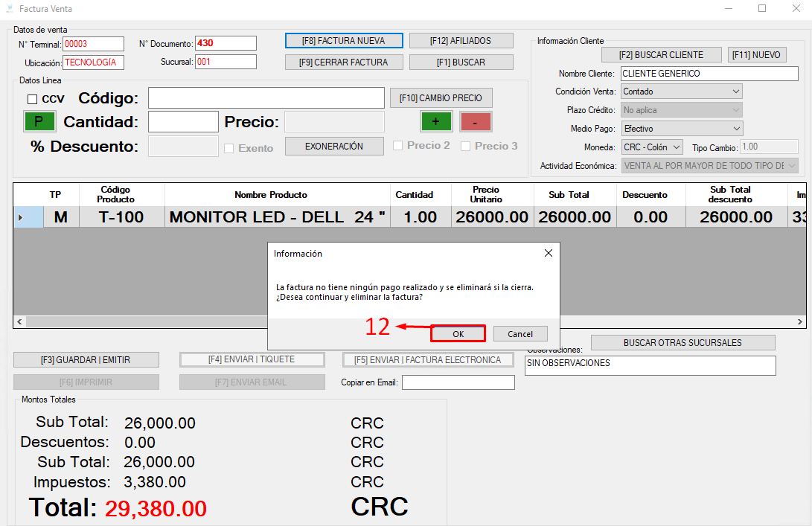This screenshot has height=526, width=812.
Task: Select the row indicator arrow for T-100
Action: pos(21,217)
